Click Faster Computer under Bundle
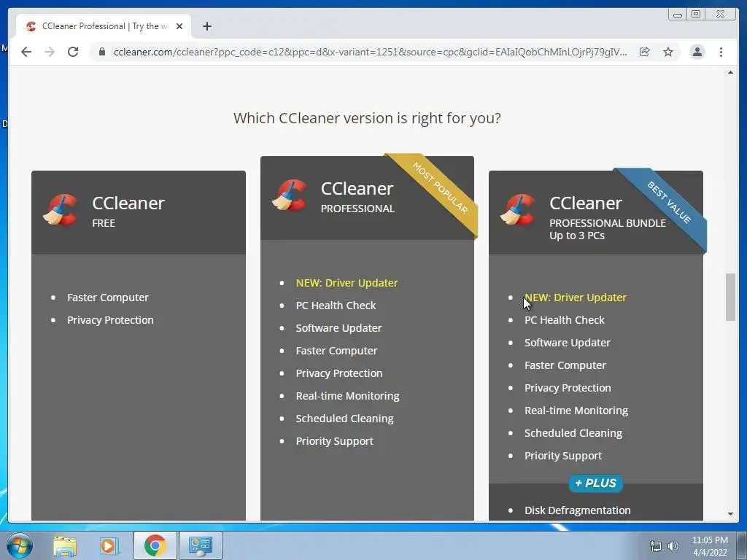 pos(565,365)
